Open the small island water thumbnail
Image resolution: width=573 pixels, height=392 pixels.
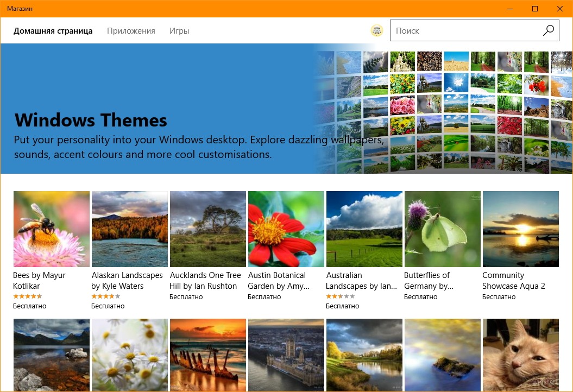tap(443, 355)
